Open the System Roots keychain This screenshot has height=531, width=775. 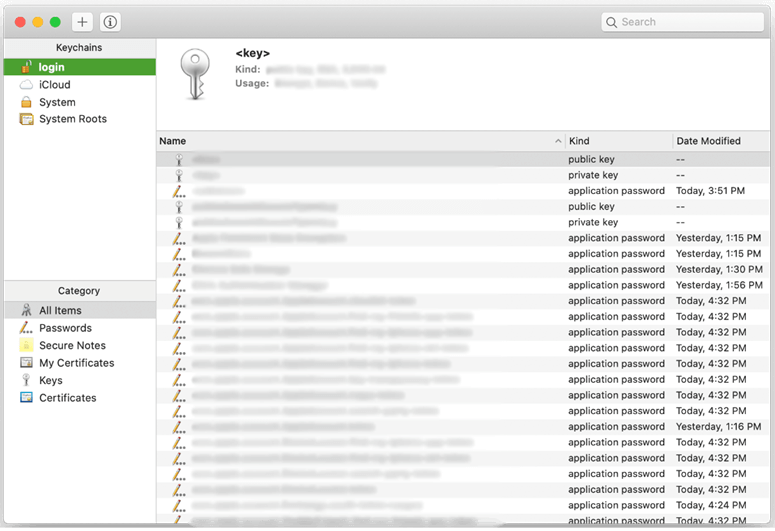tap(72, 119)
